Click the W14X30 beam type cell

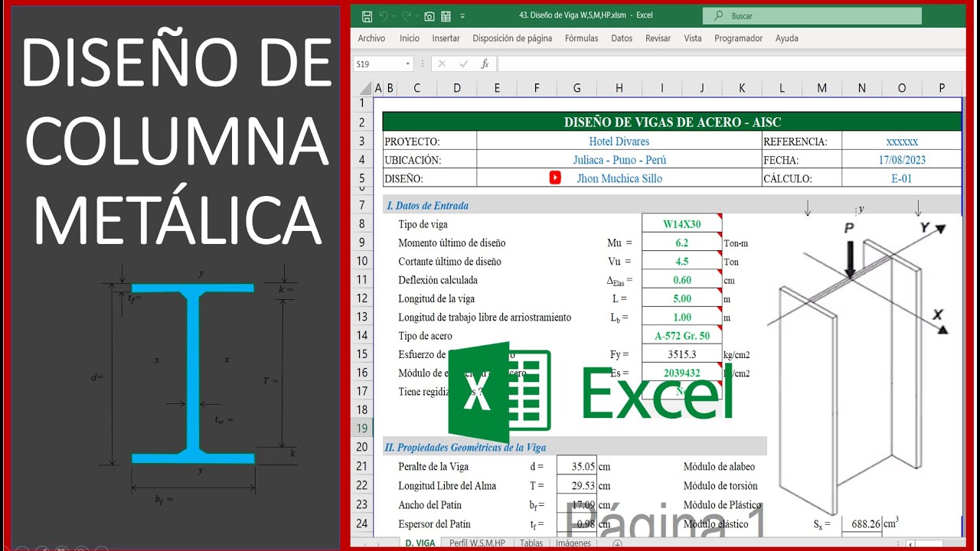tap(681, 224)
